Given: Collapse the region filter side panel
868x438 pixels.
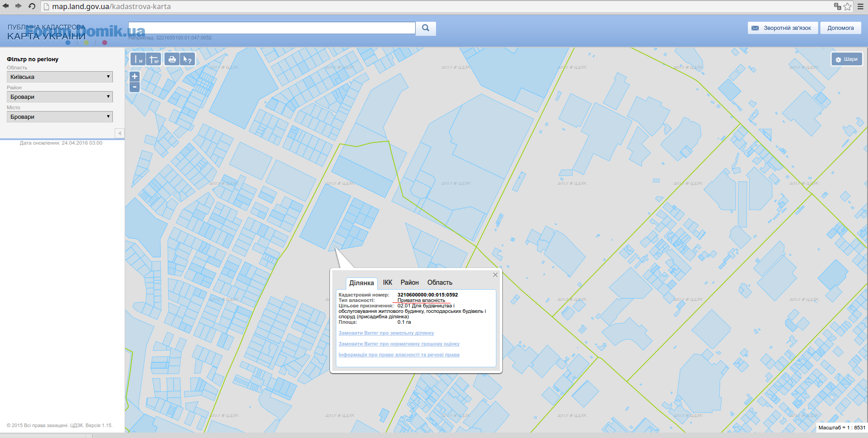Looking at the screenshot, I should pyautogui.click(x=120, y=133).
